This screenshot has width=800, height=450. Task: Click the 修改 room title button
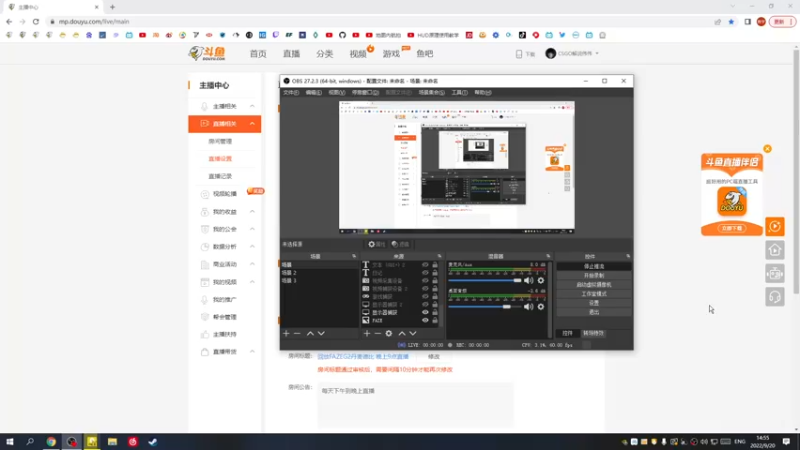point(434,357)
